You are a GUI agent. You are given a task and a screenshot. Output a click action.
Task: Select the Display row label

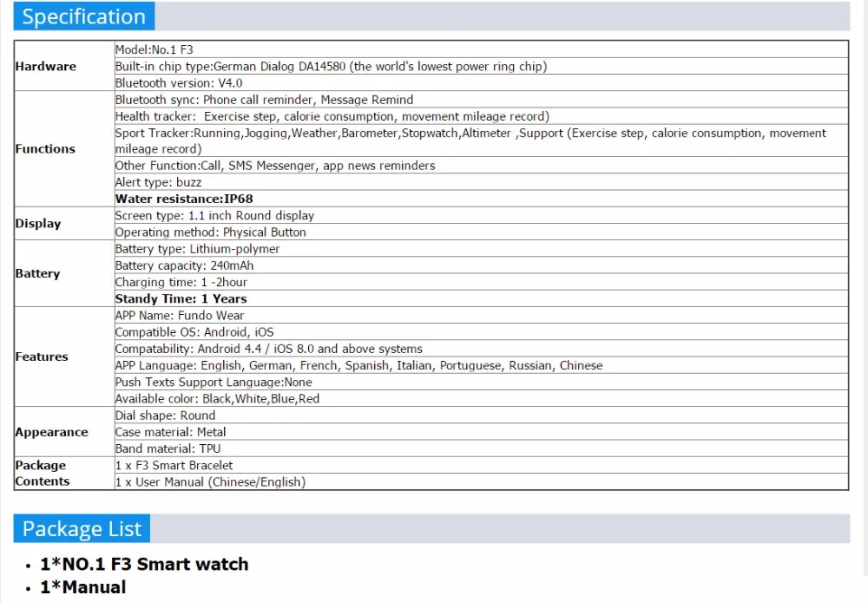pos(38,224)
